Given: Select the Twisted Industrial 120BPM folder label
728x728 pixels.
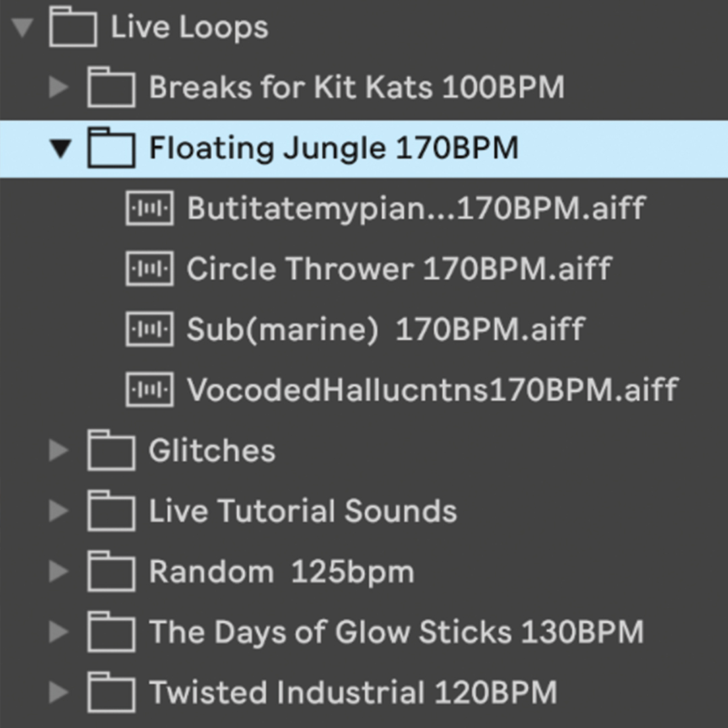Looking at the screenshot, I should (x=353, y=692).
